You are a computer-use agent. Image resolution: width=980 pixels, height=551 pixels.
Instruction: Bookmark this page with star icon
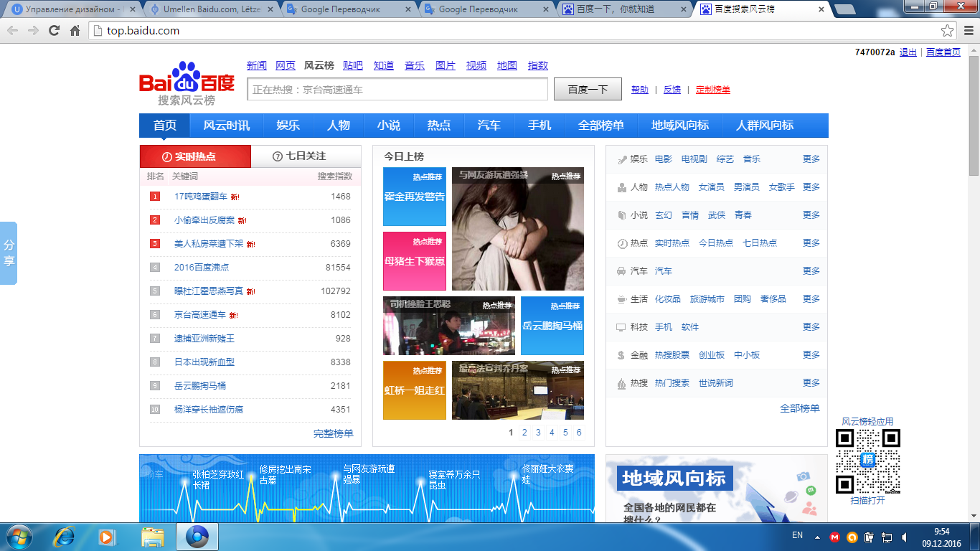948,31
